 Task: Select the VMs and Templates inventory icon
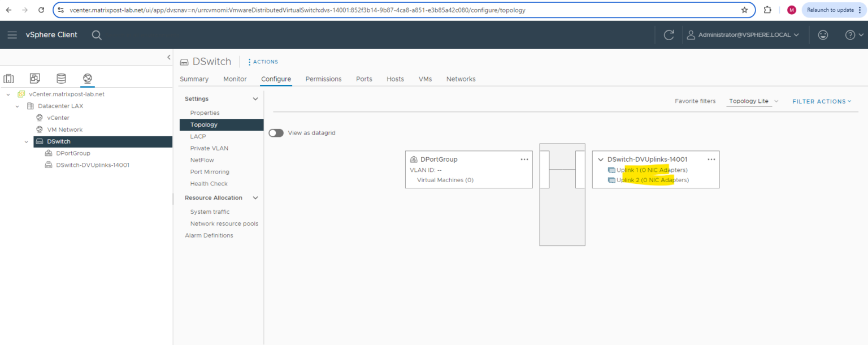(34, 78)
